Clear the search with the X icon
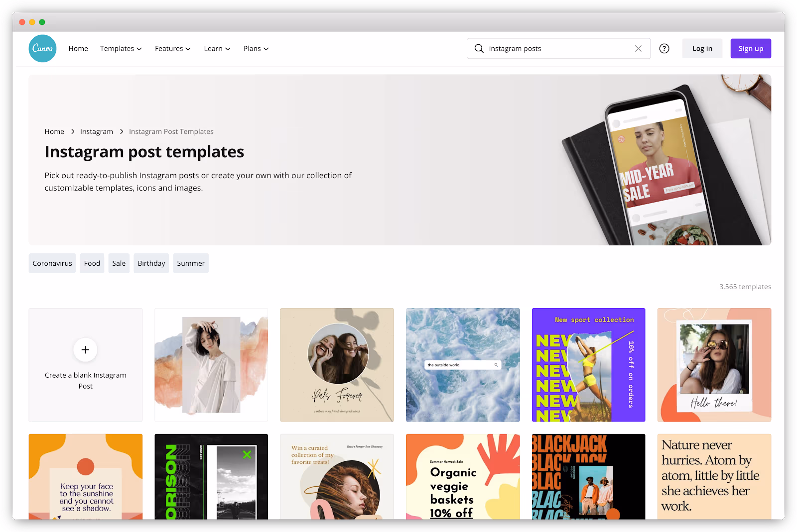 click(638, 48)
